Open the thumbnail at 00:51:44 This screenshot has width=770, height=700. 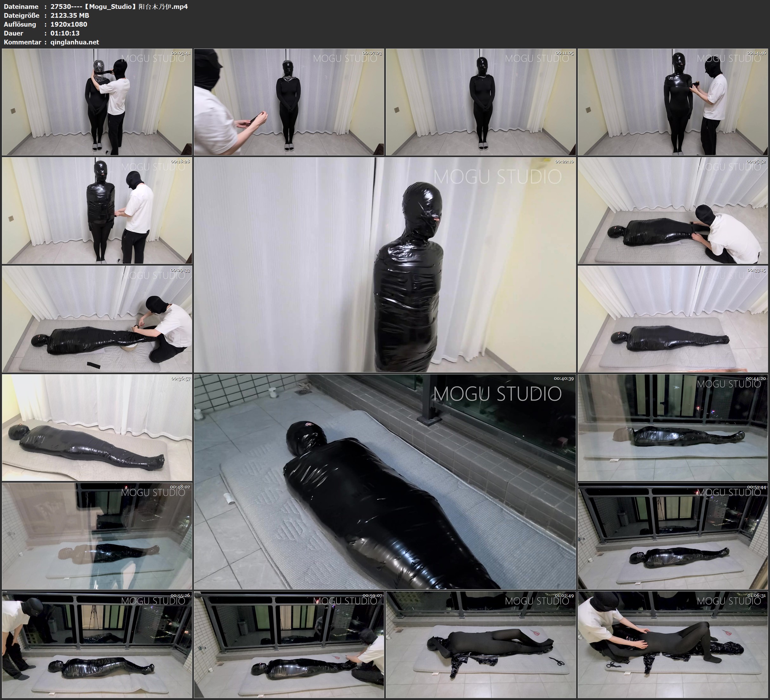[x=673, y=536]
